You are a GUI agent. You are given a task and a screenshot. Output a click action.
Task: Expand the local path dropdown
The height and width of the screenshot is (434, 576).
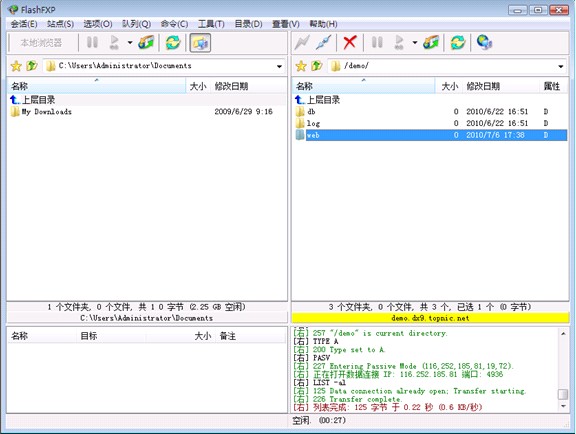click(x=279, y=67)
